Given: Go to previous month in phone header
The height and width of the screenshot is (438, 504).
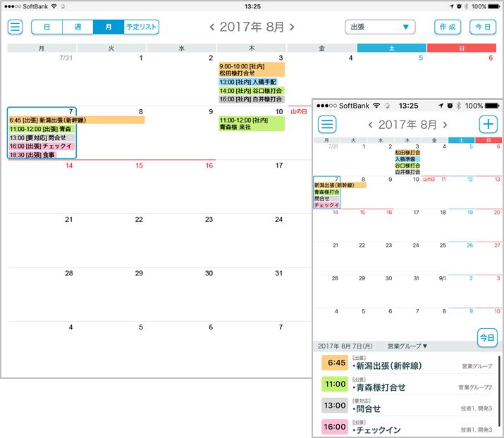Looking at the screenshot, I should coord(371,125).
